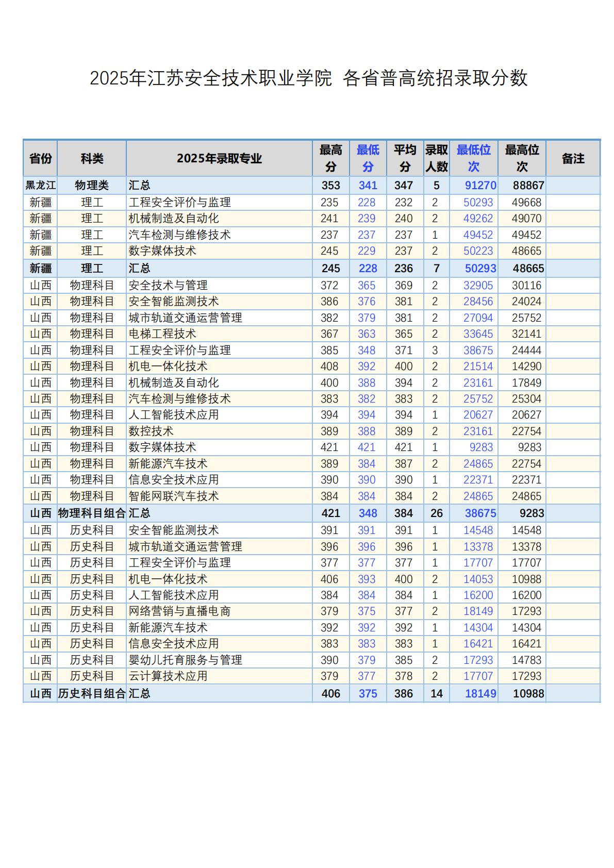Viewport: 614px width, 868px height.
Task: Select 工程安全评价与监理 in the 新疆 rows
Action: pos(179,203)
